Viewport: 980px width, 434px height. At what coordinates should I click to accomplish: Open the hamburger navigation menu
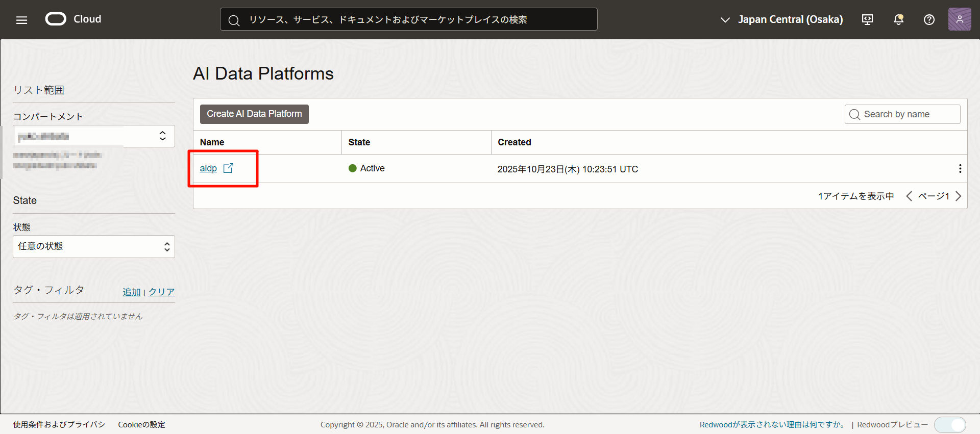pos(21,20)
